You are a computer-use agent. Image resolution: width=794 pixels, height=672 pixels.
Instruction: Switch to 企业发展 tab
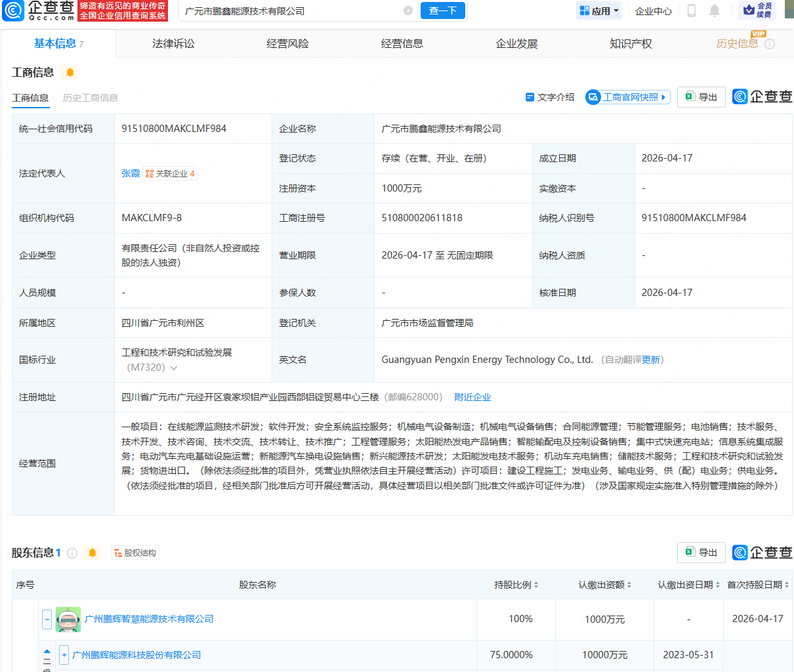516,44
